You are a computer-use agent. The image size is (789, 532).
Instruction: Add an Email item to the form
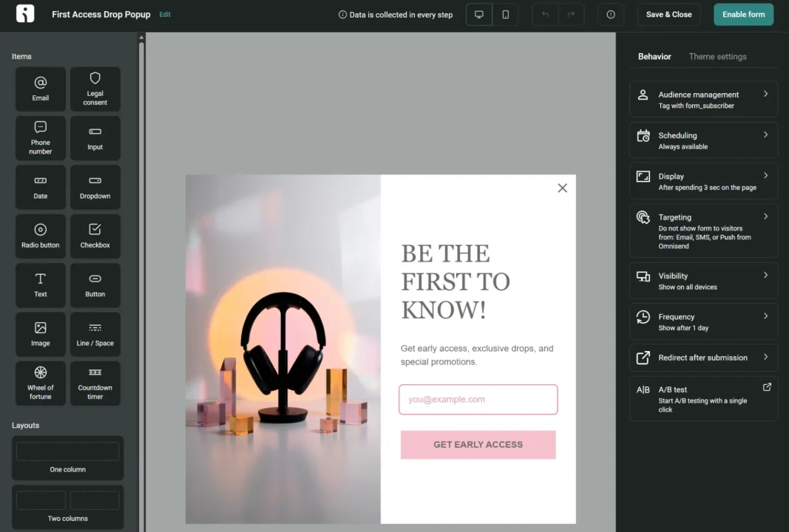pos(41,89)
